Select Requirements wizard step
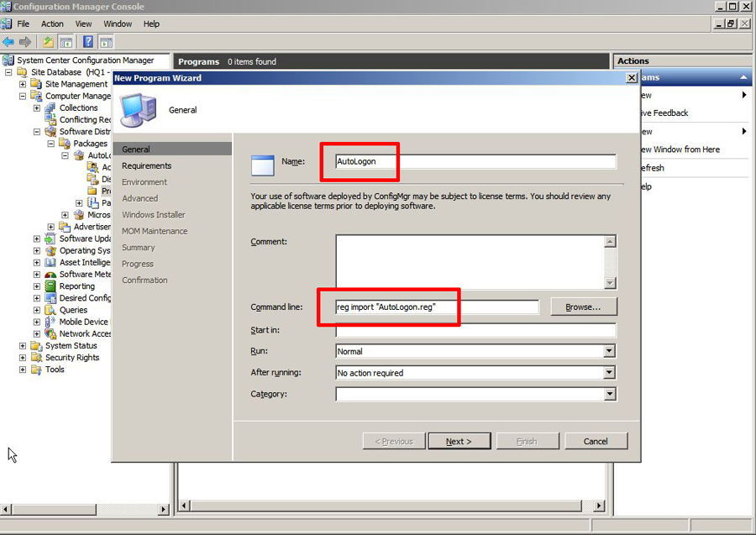756x535 pixels. tap(146, 165)
